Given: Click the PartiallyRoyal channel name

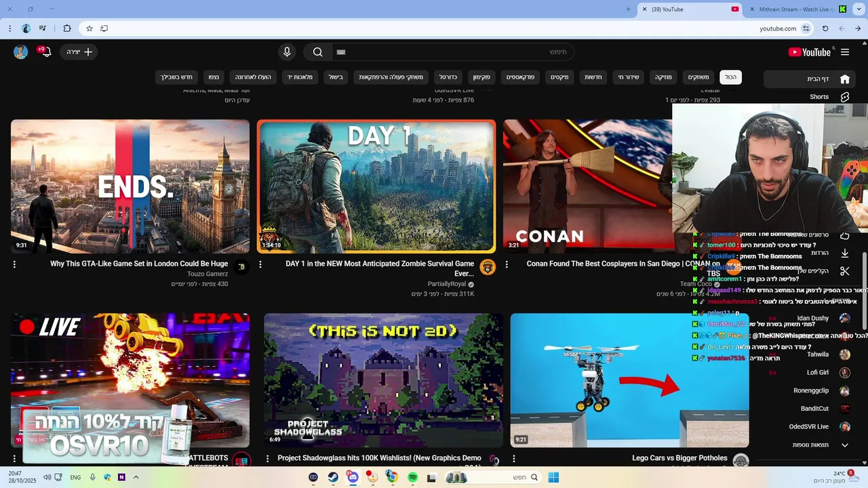Looking at the screenshot, I should (447, 284).
